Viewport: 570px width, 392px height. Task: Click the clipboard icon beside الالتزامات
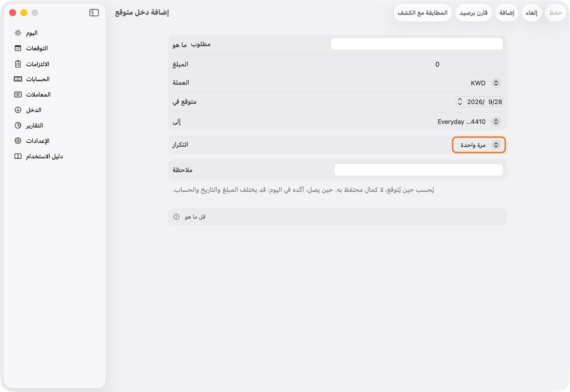pyautogui.click(x=18, y=64)
